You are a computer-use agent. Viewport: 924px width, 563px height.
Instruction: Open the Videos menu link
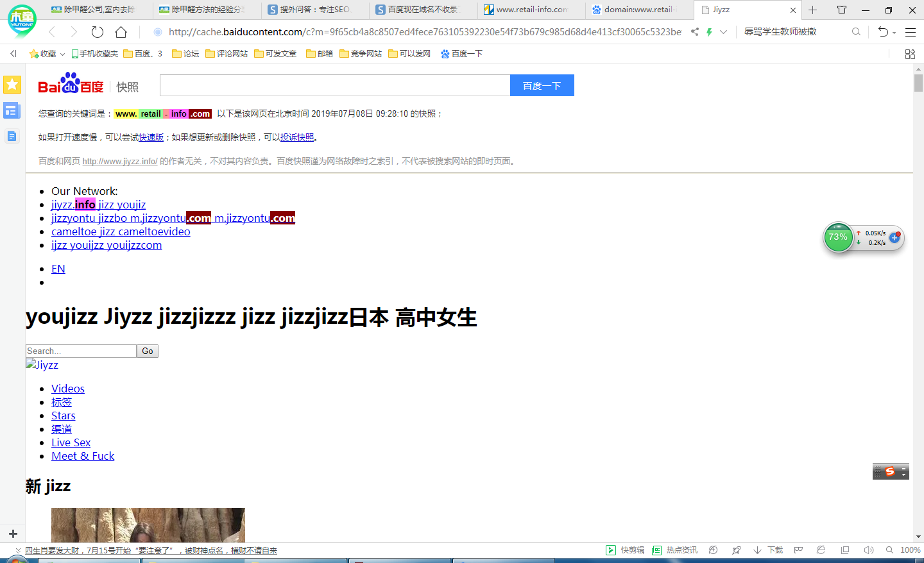coord(68,389)
